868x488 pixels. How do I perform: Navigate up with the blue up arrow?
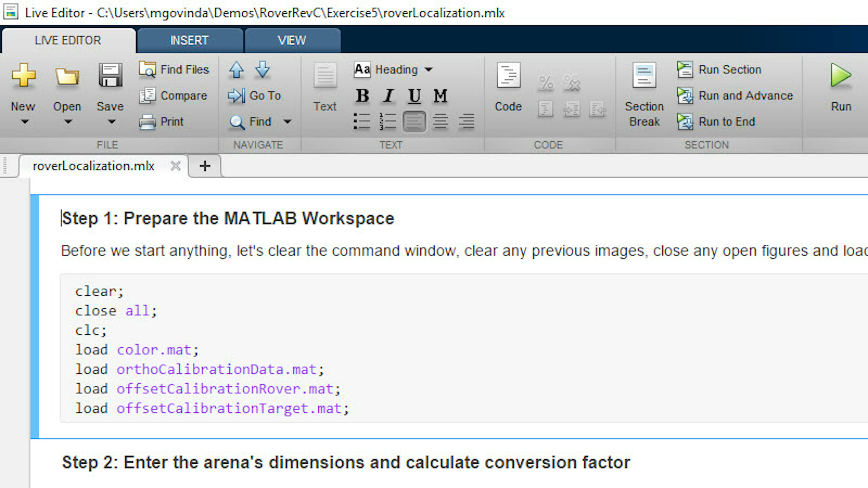point(236,70)
